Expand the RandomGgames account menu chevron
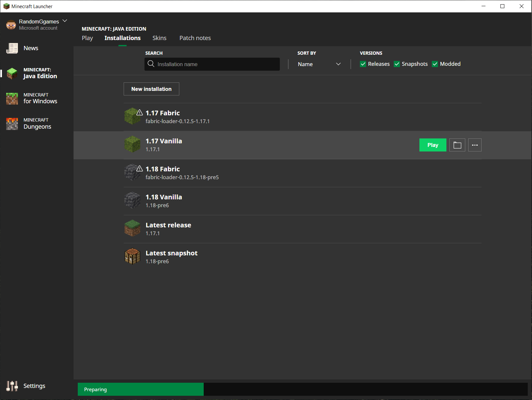Screen dimensions: 532x400 coord(65,21)
